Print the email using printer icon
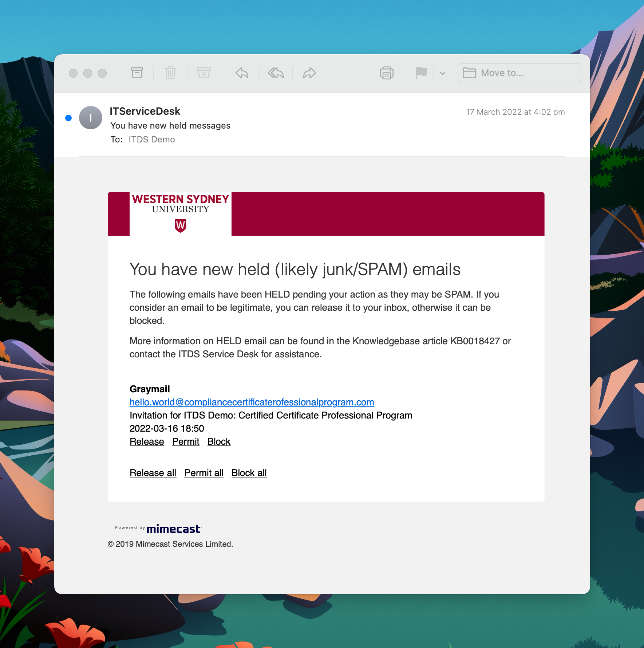This screenshot has width=644, height=648. tap(387, 73)
